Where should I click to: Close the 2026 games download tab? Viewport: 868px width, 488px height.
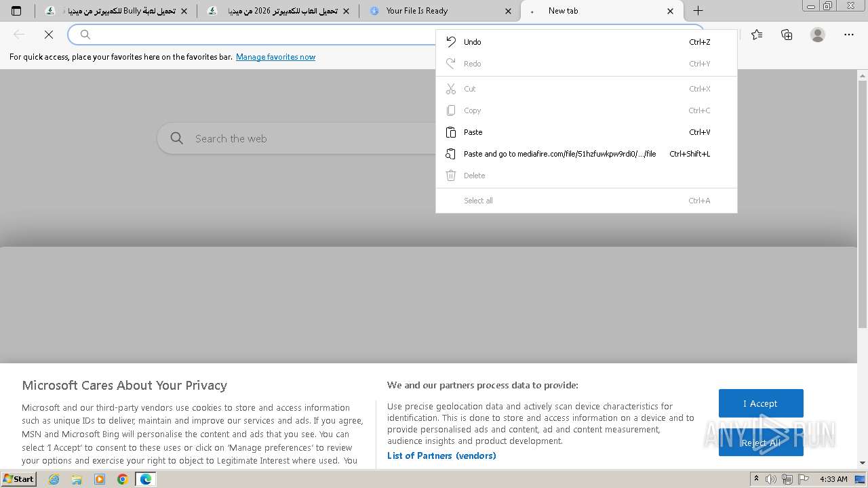(347, 11)
